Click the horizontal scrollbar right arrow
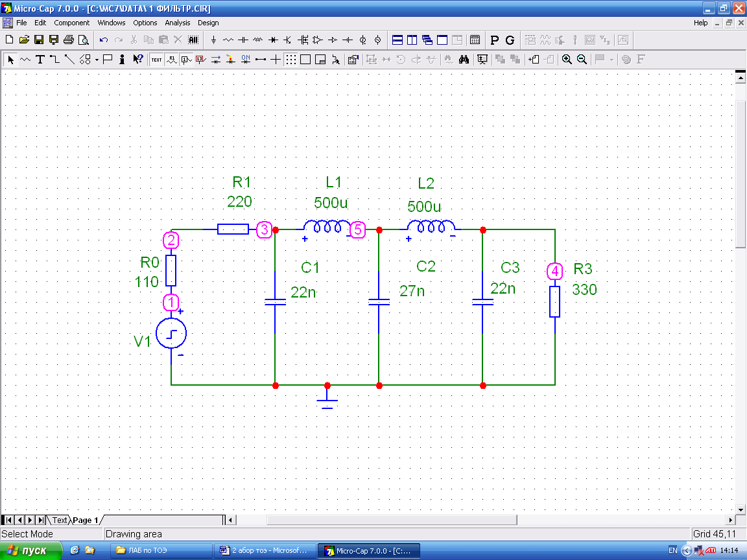The width and height of the screenshot is (747, 560). pos(730,520)
